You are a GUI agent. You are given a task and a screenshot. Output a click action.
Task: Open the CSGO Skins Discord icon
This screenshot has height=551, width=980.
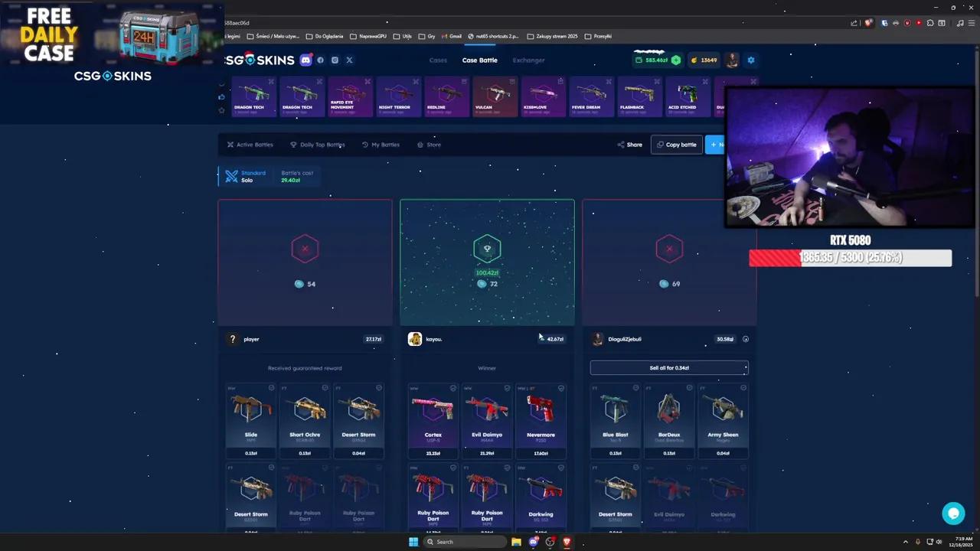coord(305,60)
